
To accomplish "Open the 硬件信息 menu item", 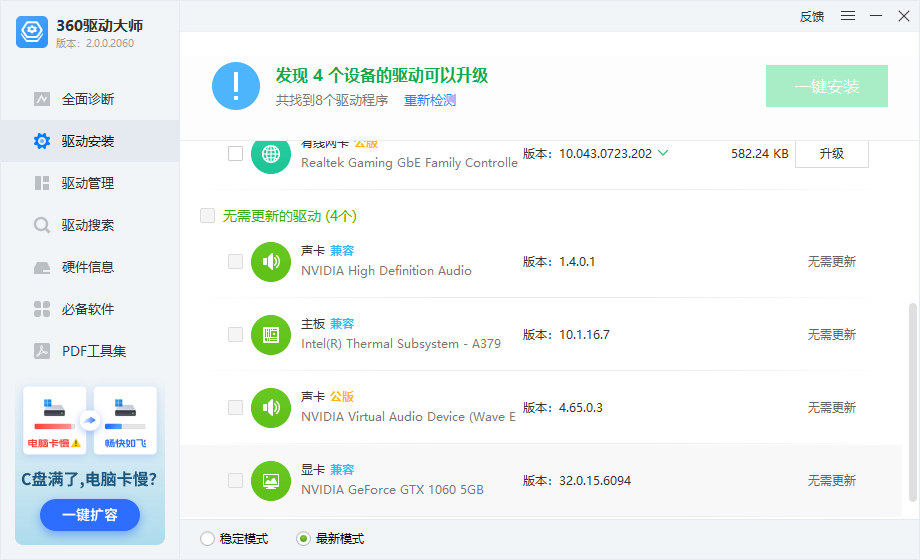I will tap(90, 268).
